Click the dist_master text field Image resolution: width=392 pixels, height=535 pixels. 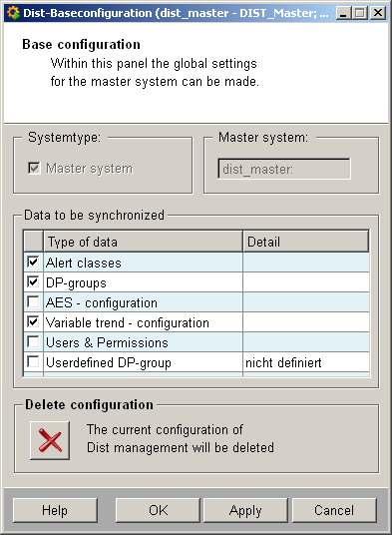pos(284,169)
